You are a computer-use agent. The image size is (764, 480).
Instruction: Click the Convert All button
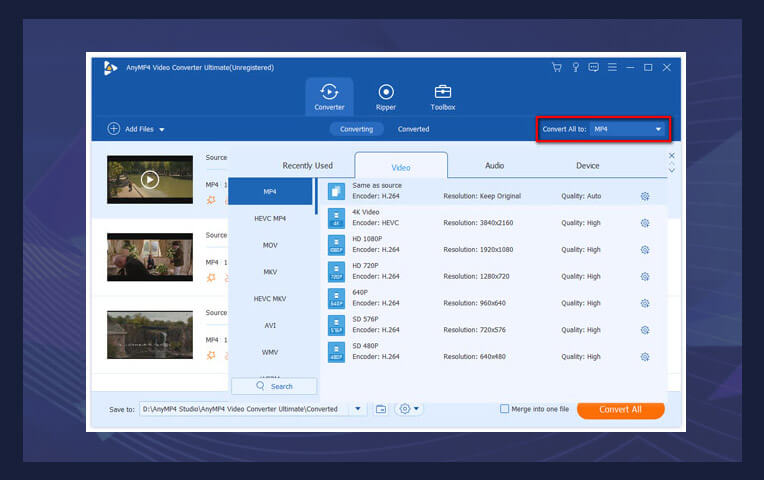click(x=620, y=409)
